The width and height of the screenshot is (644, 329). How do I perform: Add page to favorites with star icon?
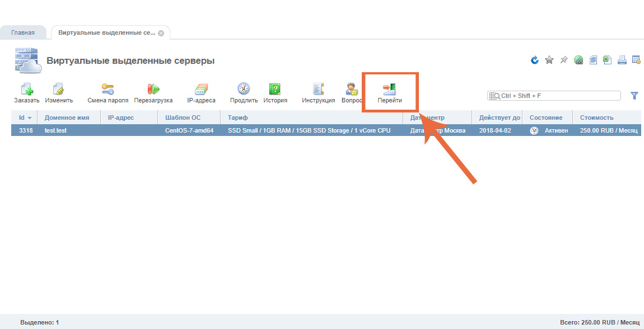tap(549, 60)
